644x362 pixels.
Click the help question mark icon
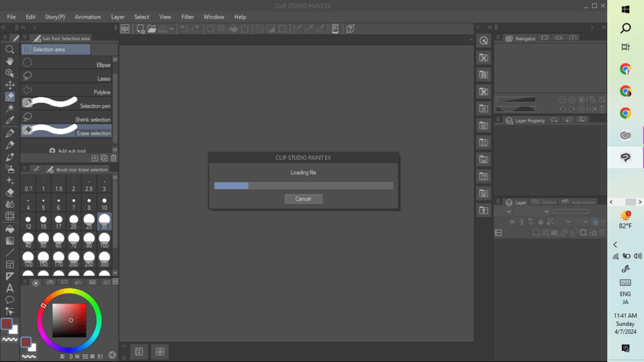350,29
